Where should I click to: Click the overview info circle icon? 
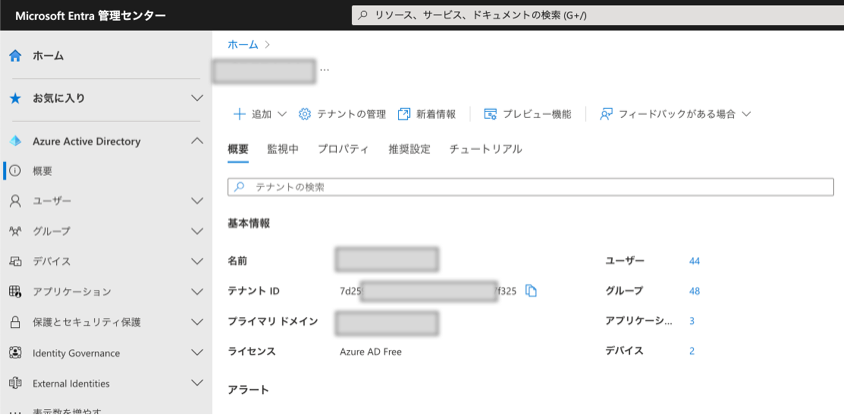[15, 171]
